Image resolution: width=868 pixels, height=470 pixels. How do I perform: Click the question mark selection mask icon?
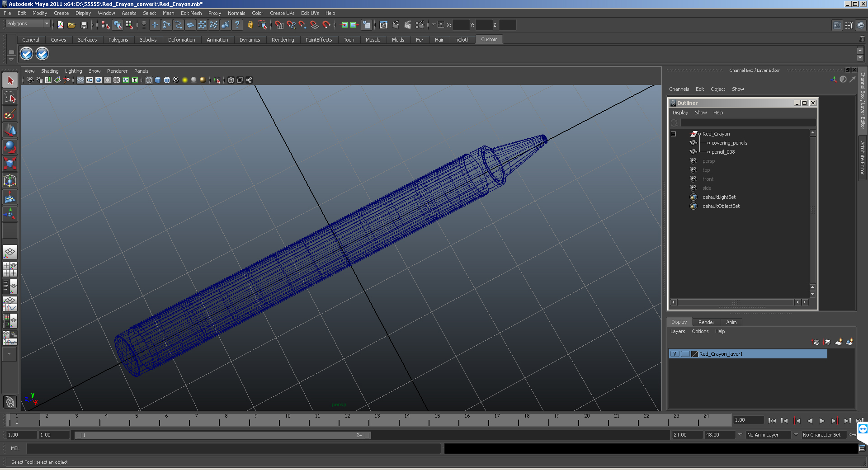click(237, 25)
